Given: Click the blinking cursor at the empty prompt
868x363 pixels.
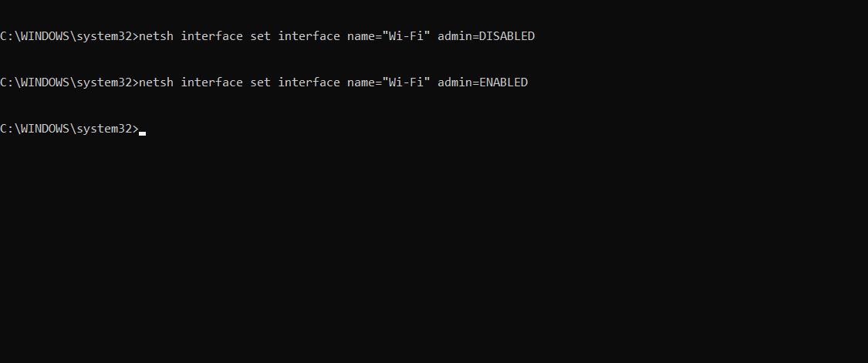Looking at the screenshot, I should click(x=143, y=132).
